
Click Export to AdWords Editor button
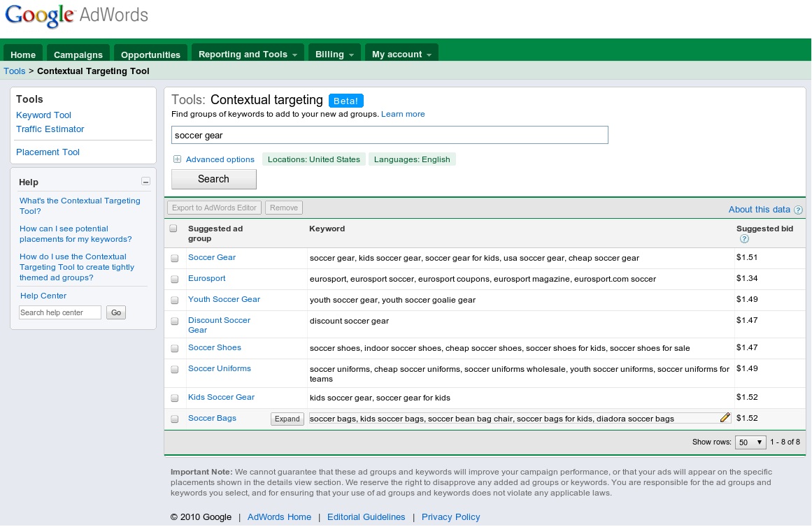(x=215, y=208)
